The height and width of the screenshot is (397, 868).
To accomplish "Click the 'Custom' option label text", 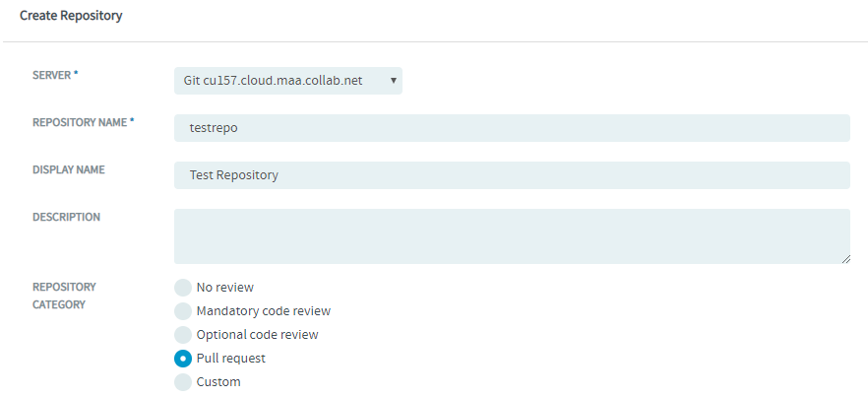I will pos(218,382).
